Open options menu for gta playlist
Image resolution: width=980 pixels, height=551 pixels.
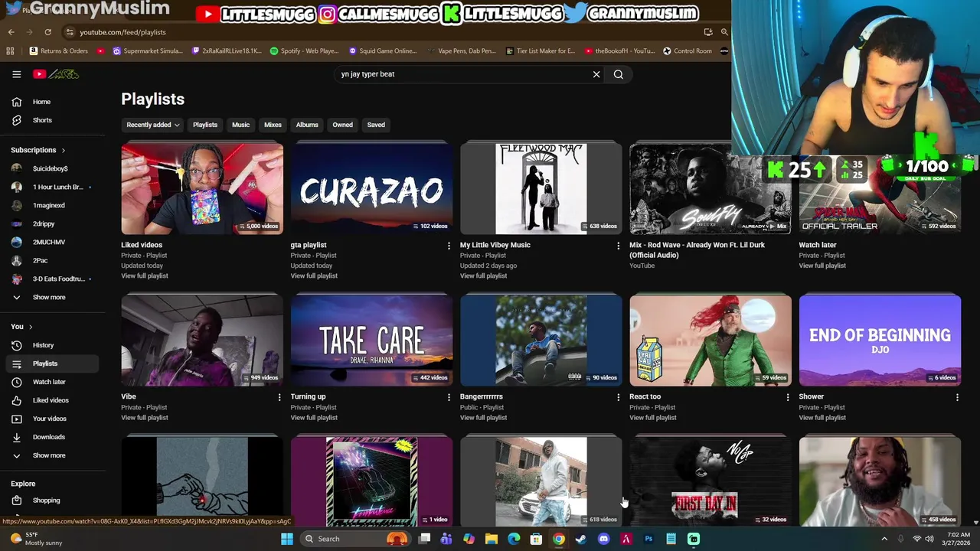tap(449, 246)
